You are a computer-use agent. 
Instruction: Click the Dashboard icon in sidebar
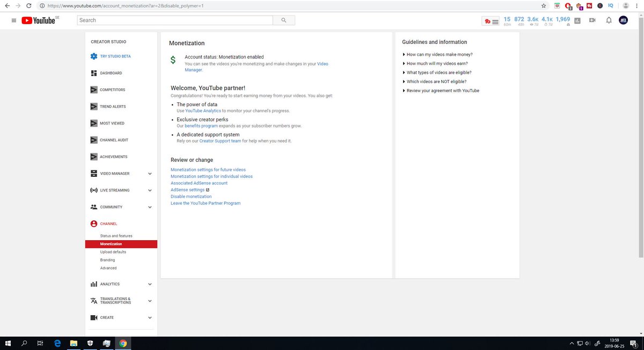click(x=94, y=73)
